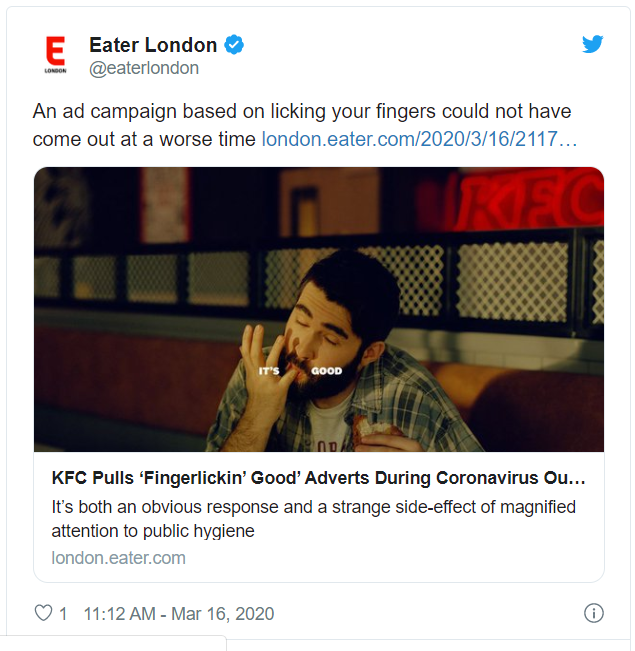The image size is (635, 651).
Task: Open the KFC Pulls 'Fingerlickin' Good' headline
Action: [x=319, y=478]
